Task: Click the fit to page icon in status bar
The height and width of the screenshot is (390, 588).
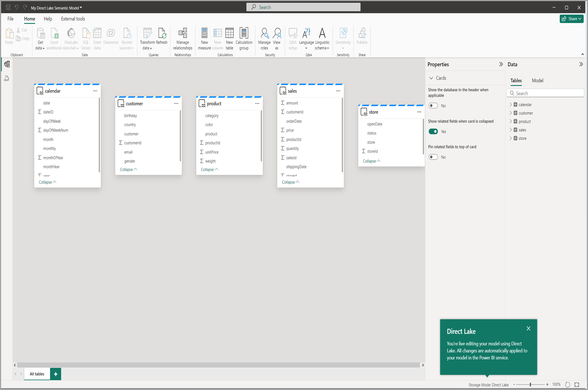Action: coord(577,384)
